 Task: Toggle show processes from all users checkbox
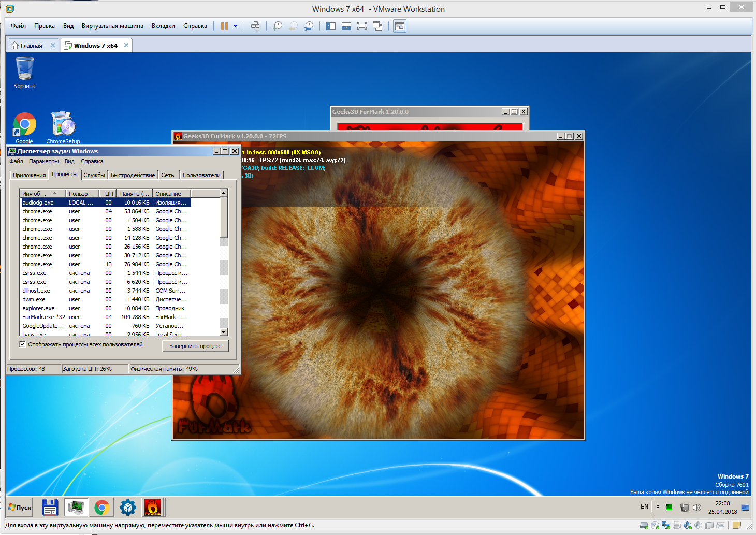click(22, 344)
